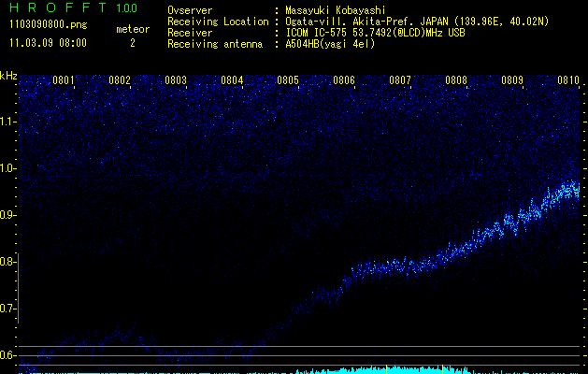Click the Receiving antenna field label
The image size is (588, 374).
[215, 44]
